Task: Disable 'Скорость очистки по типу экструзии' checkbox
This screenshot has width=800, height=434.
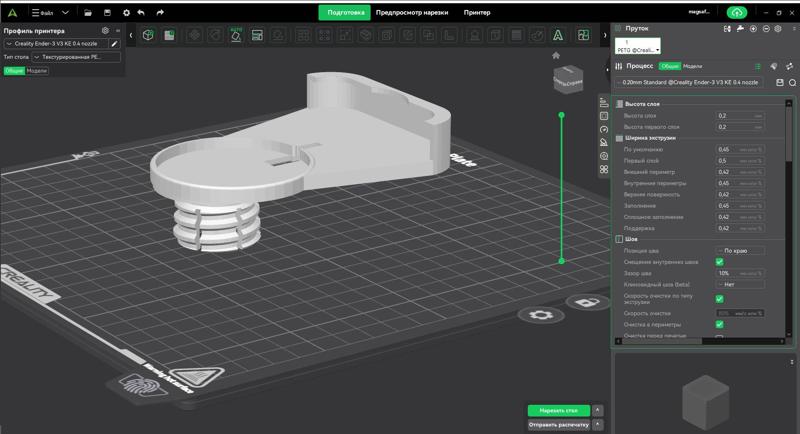Action: pyautogui.click(x=719, y=299)
